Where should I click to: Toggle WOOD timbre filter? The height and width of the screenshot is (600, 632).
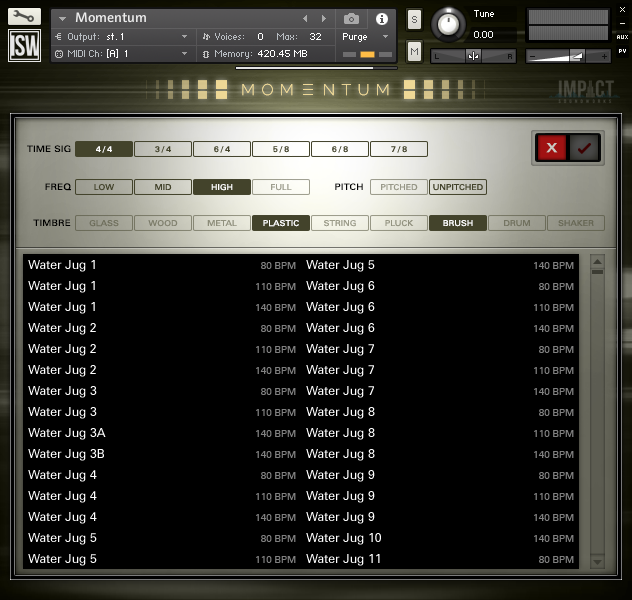click(163, 223)
